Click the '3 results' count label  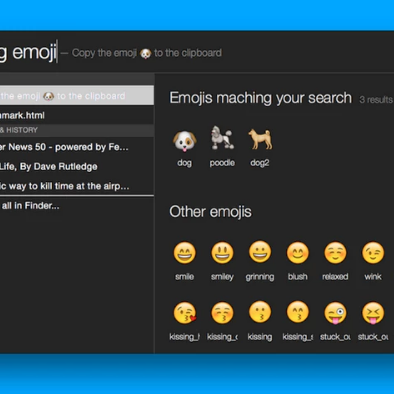[x=376, y=100]
